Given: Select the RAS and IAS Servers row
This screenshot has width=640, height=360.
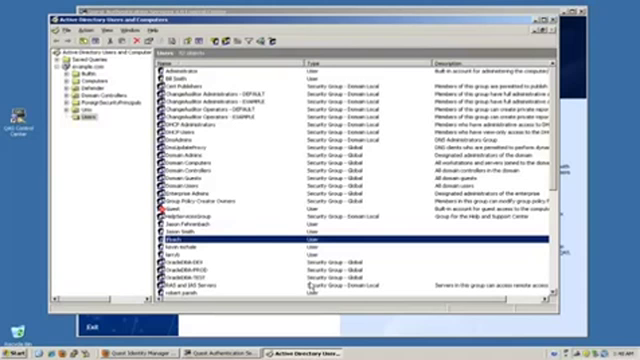Looking at the screenshot, I should (353, 286).
